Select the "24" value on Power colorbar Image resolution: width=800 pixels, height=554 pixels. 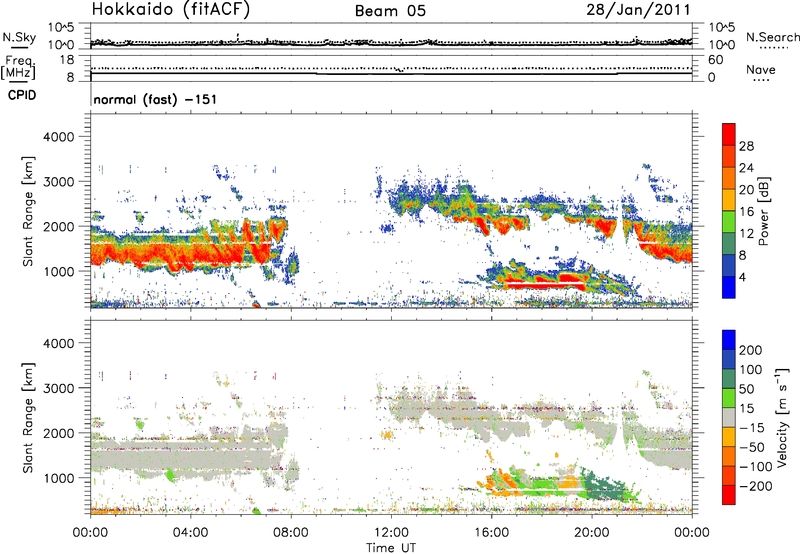click(746, 168)
